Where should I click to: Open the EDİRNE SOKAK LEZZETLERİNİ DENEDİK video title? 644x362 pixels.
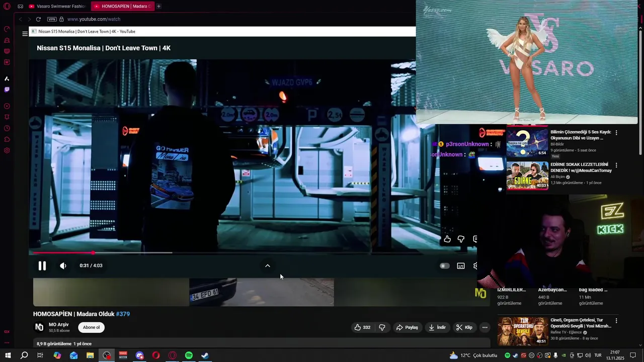pyautogui.click(x=581, y=167)
